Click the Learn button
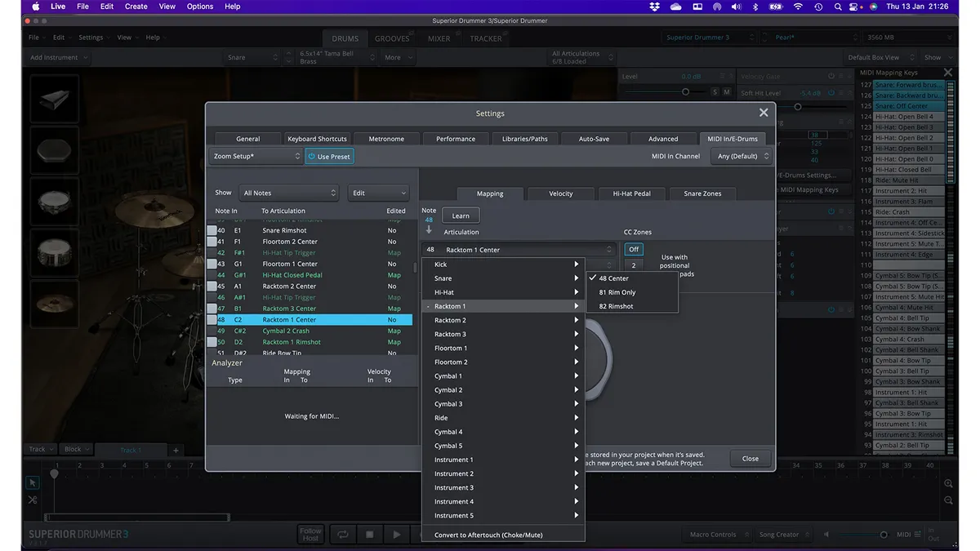The image size is (980, 551). [461, 216]
